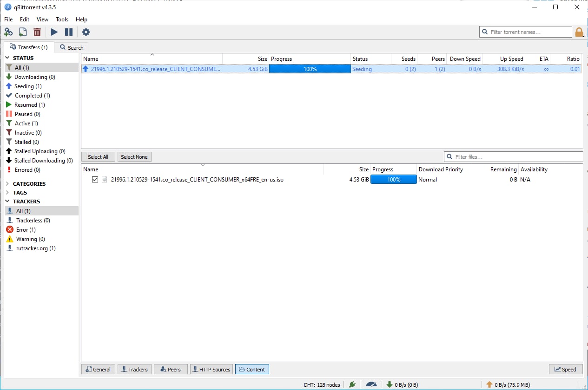588x390 pixels.
Task: Click the Select None button
Action: coord(134,157)
